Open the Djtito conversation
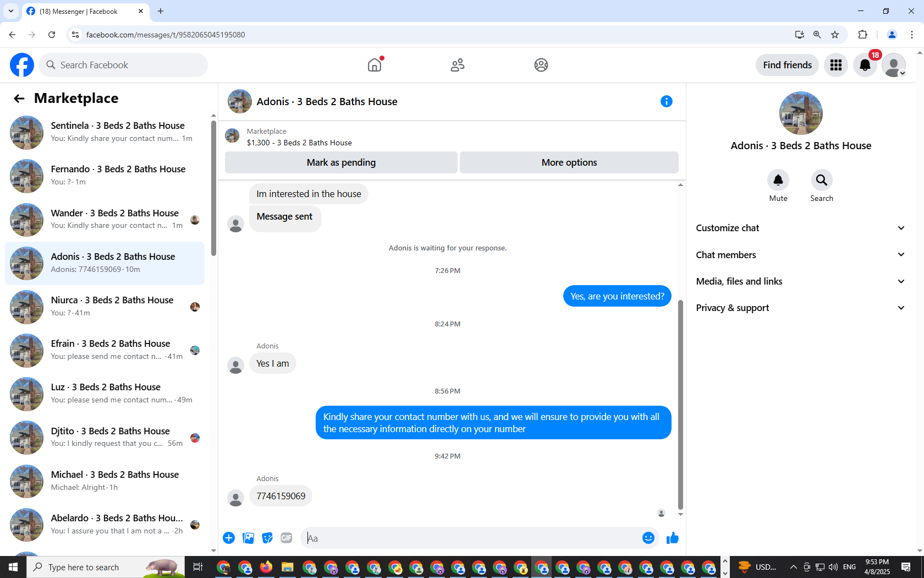The width and height of the screenshot is (924, 578). click(x=105, y=438)
